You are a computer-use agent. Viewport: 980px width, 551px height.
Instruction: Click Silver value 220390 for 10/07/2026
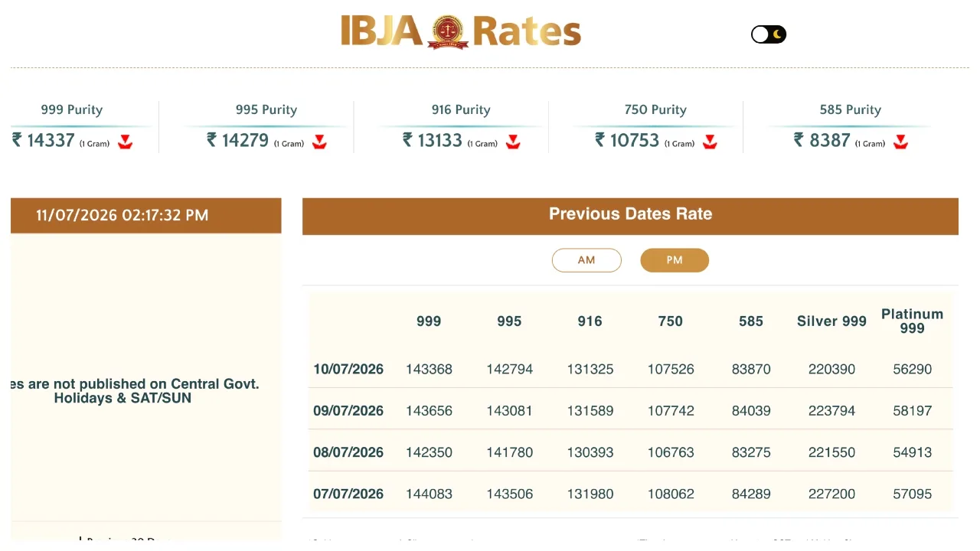[831, 369]
